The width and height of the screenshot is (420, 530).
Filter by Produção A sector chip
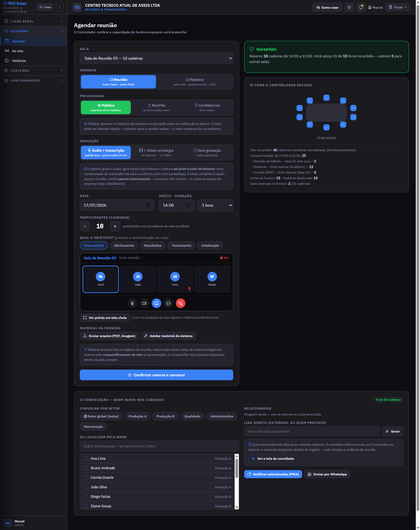(x=137, y=416)
